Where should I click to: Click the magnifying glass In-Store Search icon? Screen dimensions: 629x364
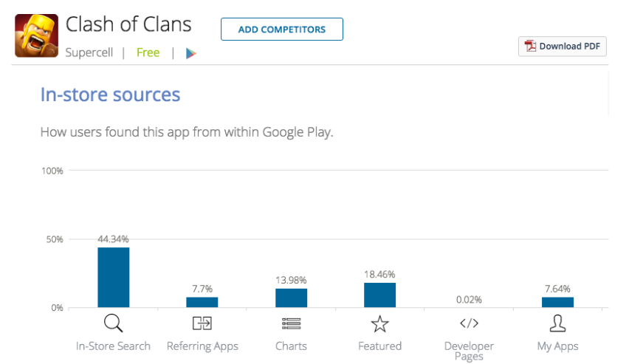click(x=113, y=323)
